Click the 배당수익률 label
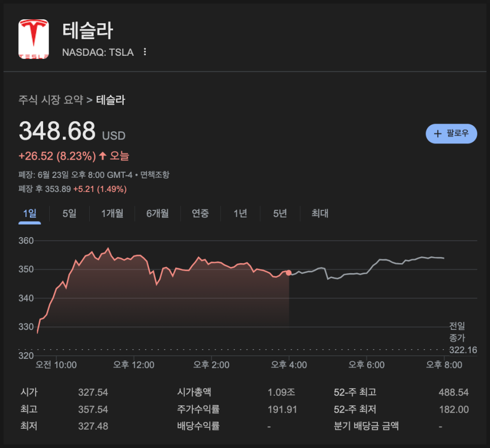The width and height of the screenshot is (490, 448). coord(198,426)
